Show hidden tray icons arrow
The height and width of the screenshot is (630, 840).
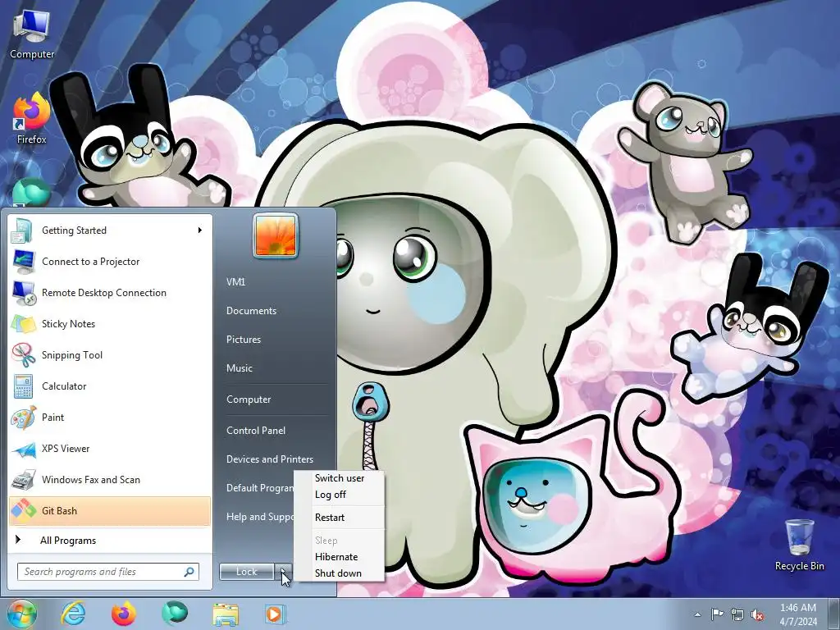click(x=697, y=614)
